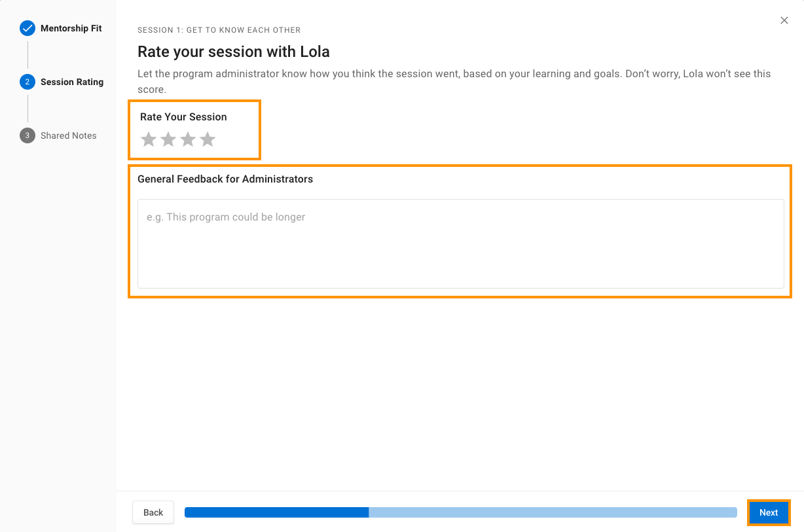Image resolution: width=804 pixels, height=532 pixels.
Task: Click the filled dark-blue portion of progress bar
Action: 276,512
